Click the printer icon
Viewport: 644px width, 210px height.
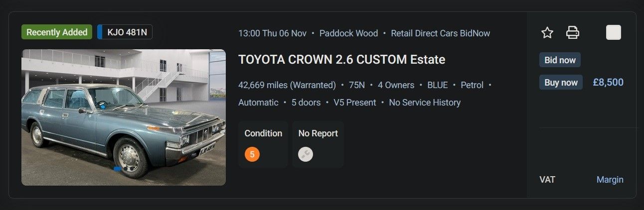click(573, 33)
